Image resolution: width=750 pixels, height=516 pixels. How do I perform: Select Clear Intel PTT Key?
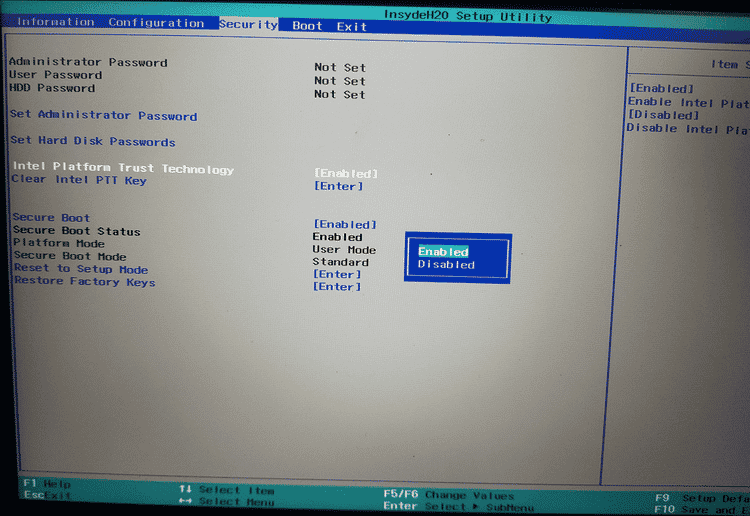pyautogui.click(x=79, y=179)
